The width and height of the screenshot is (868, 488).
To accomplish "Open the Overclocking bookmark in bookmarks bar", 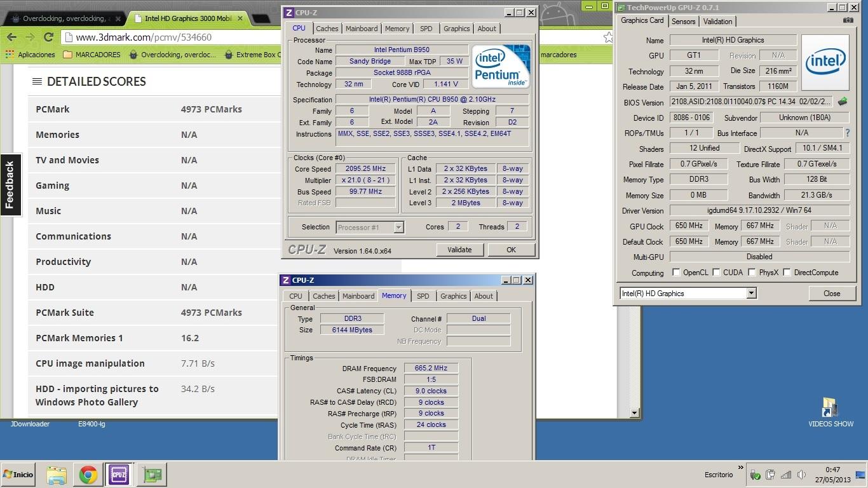I will [x=172, y=55].
